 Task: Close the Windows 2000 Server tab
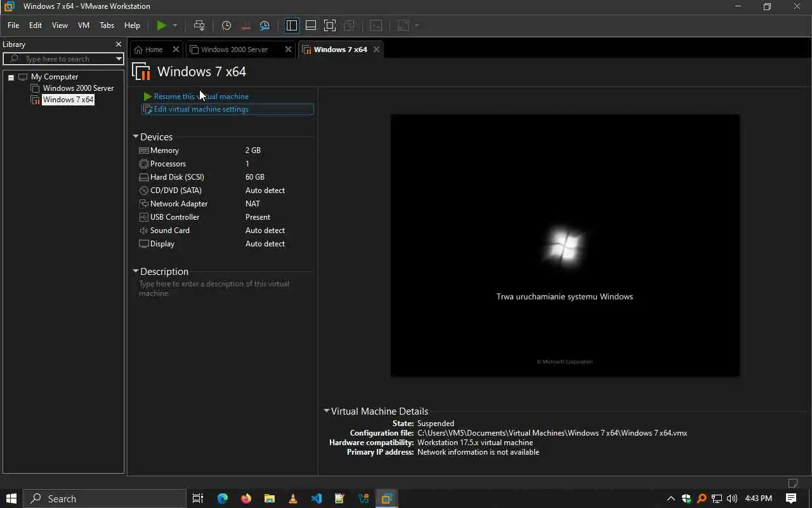(x=288, y=50)
